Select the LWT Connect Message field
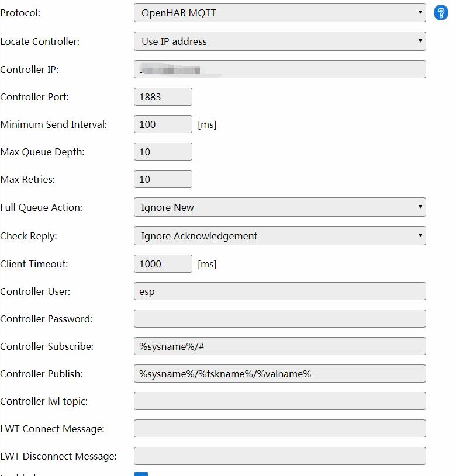Viewport: 456px width, 476px height. [x=279, y=428]
